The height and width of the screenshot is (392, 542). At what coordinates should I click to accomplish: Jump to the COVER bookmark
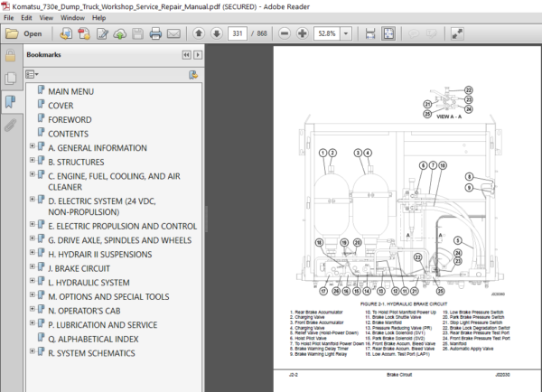tap(61, 106)
